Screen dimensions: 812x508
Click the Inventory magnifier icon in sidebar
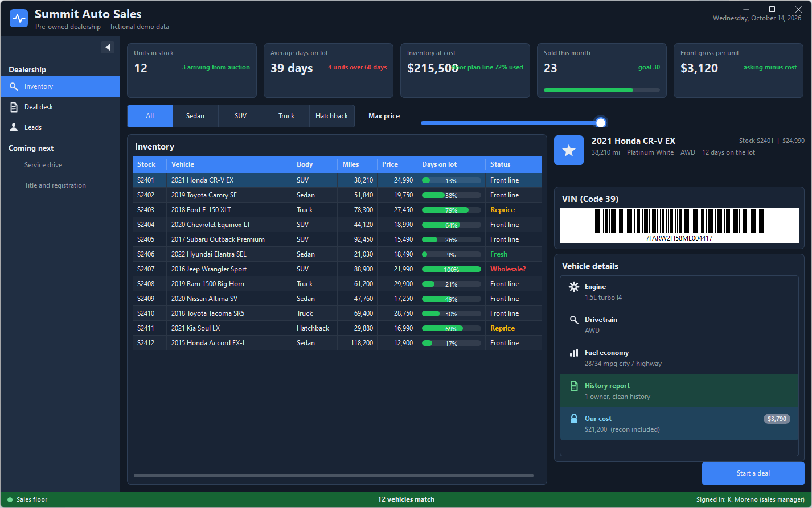tap(14, 86)
